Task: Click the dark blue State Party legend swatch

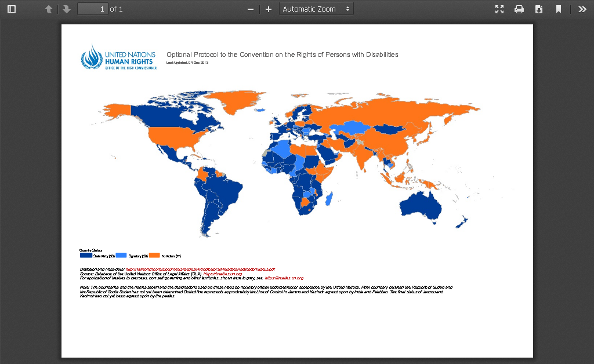Action: point(86,256)
